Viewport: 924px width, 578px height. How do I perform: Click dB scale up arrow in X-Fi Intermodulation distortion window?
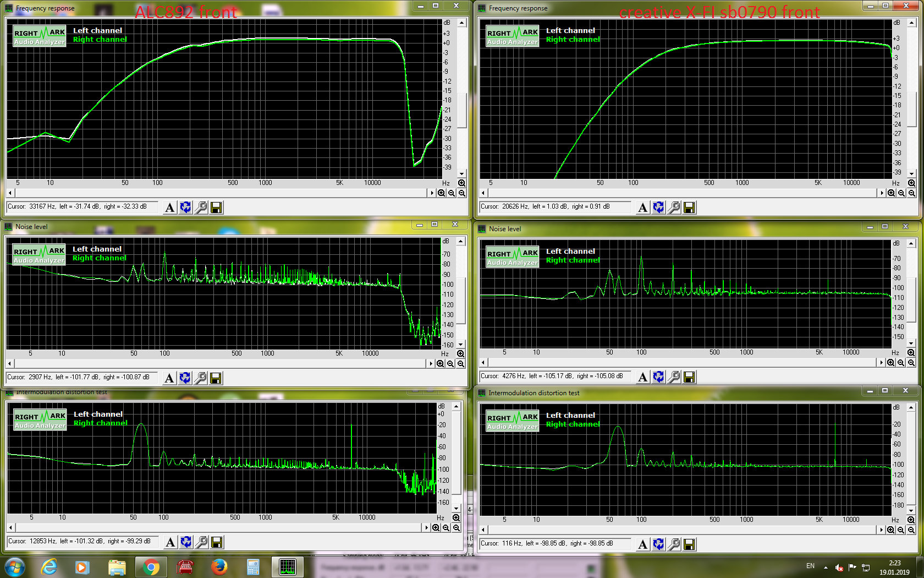click(911, 408)
